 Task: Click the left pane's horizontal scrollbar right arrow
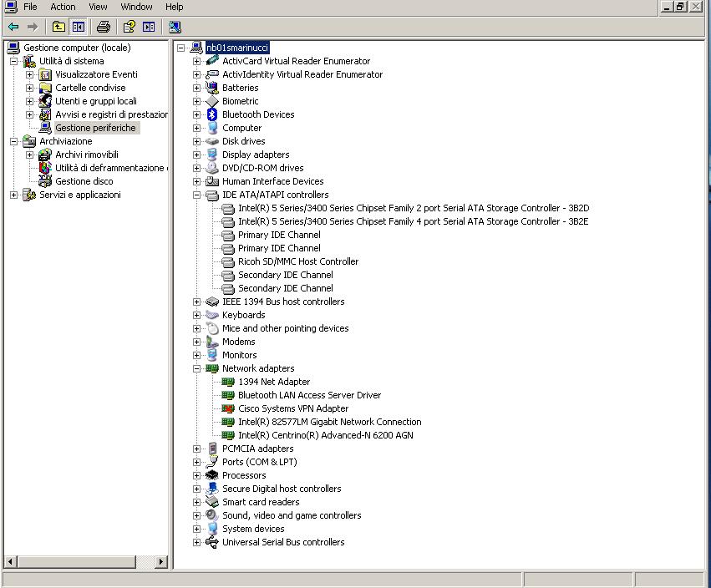click(x=161, y=562)
